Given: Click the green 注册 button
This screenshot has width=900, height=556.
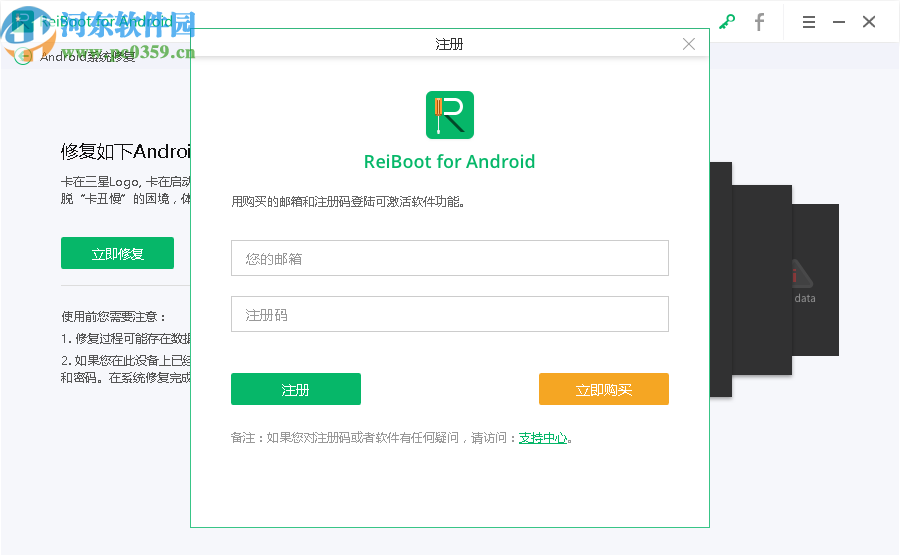Looking at the screenshot, I should 296,389.
